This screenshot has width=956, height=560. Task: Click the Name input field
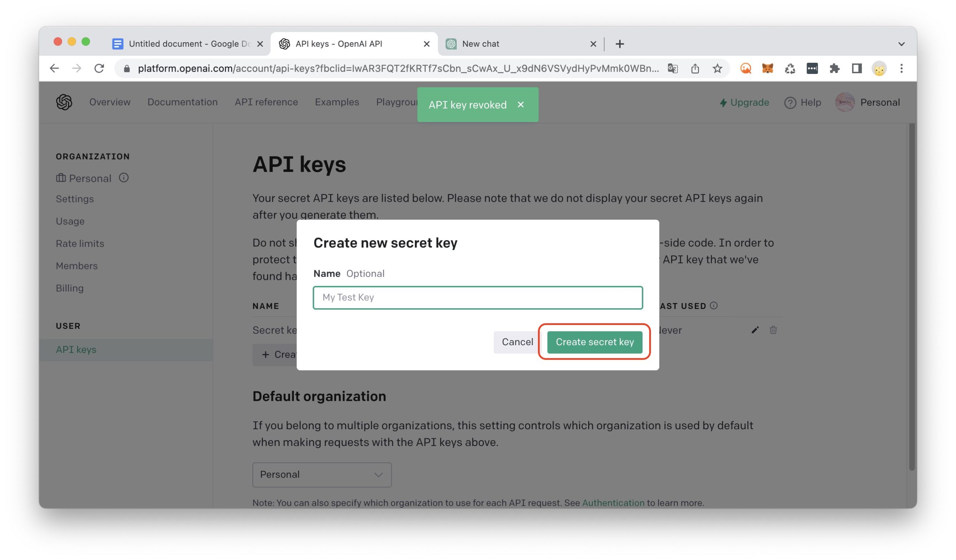478,297
